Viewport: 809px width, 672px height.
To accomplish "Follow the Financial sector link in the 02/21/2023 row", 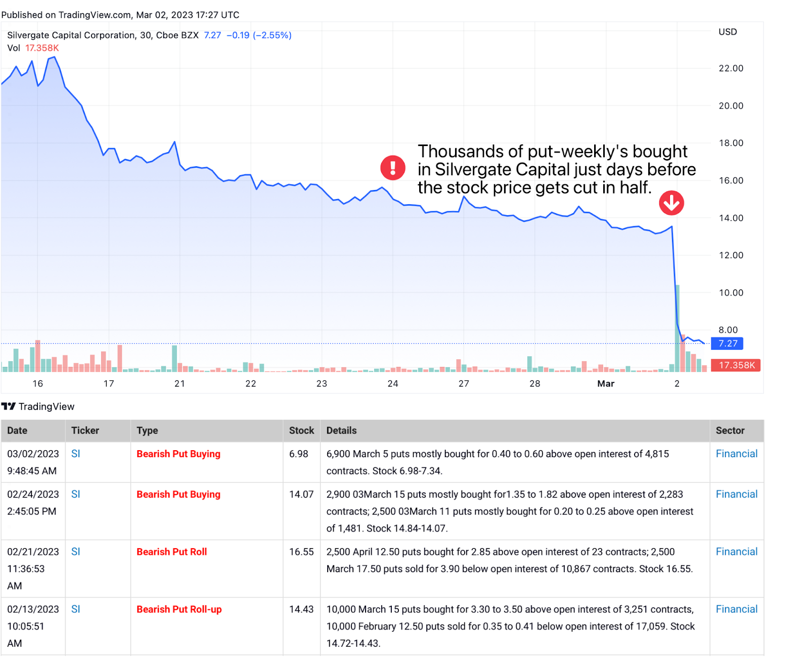I will point(737,552).
